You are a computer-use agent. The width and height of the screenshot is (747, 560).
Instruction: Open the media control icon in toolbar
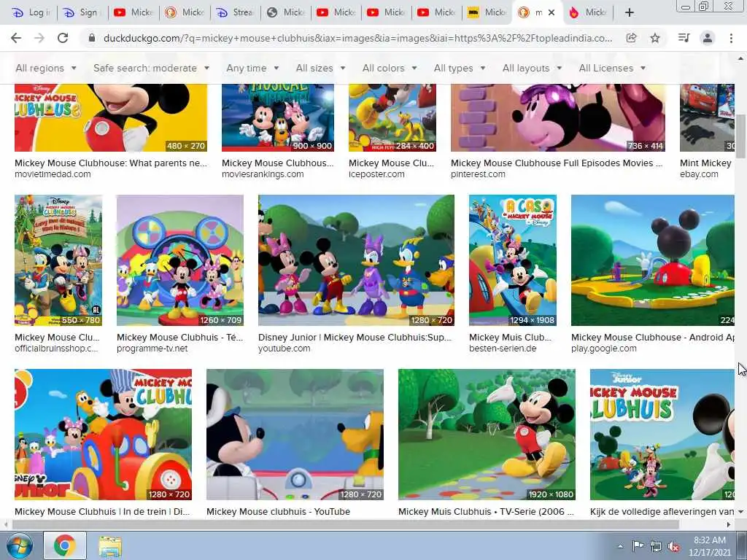(x=684, y=38)
